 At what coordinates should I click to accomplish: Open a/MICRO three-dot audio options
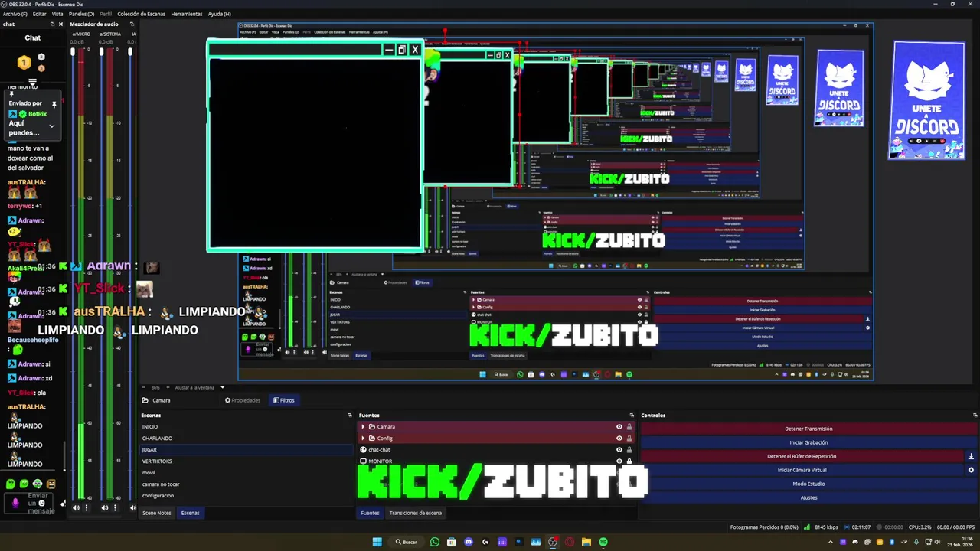[x=86, y=507]
